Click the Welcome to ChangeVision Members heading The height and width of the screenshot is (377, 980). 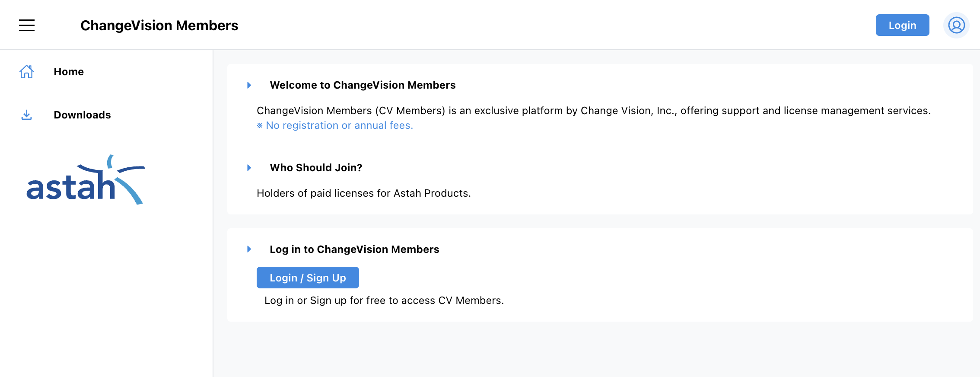pos(363,85)
